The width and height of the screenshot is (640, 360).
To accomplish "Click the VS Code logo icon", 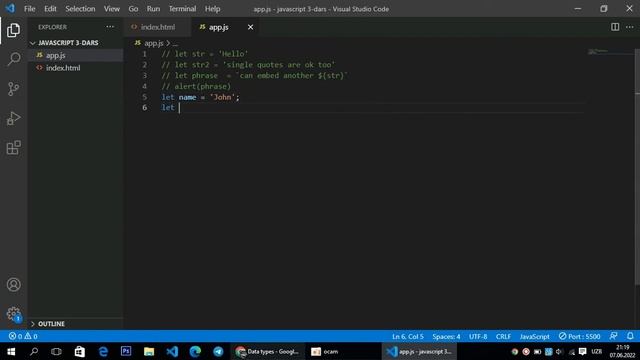I will point(10,8).
